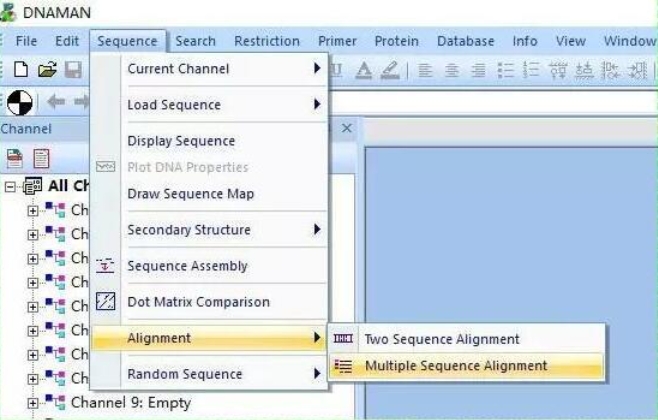Select Display Sequence menu entry
Image resolution: width=658 pixels, height=420 pixels.
(x=181, y=141)
